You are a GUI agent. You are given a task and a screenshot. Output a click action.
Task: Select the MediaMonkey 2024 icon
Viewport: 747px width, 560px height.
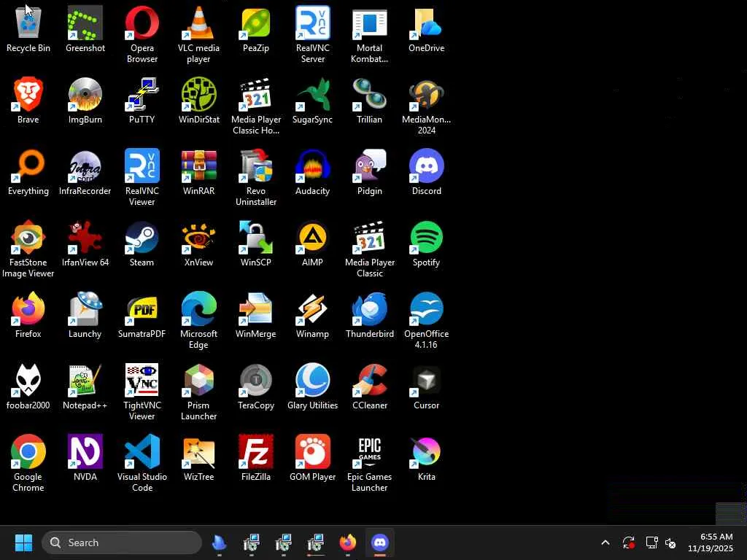(x=426, y=94)
